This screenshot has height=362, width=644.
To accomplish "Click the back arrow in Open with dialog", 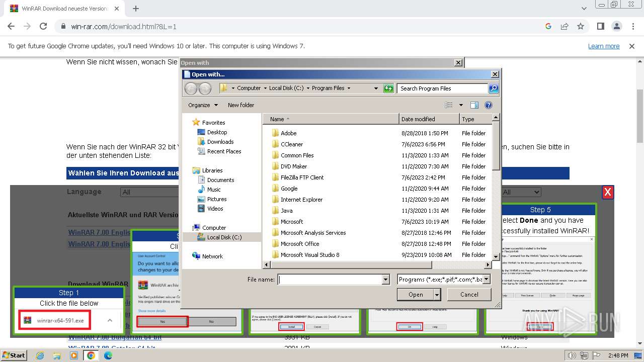I will pyautogui.click(x=191, y=88).
